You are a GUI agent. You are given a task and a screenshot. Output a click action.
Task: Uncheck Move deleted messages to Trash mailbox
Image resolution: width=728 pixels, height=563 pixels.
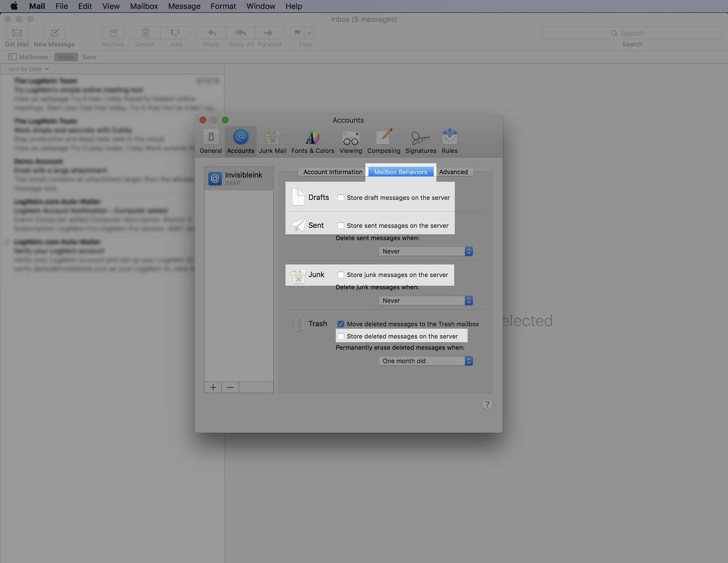341,324
